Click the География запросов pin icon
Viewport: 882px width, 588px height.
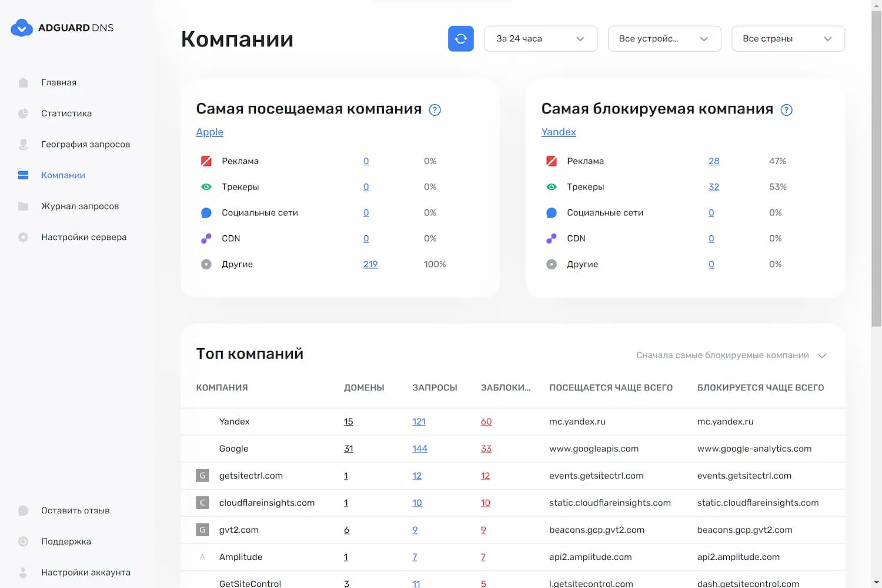click(23, 144)
